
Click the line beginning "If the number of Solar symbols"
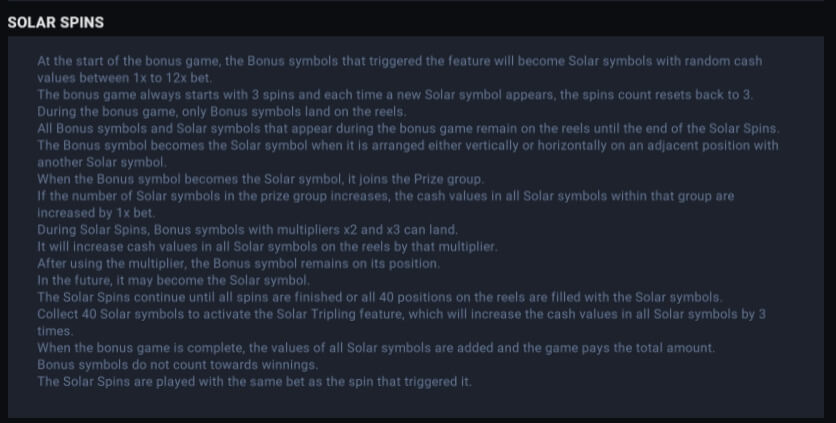(x=385, y=196)
